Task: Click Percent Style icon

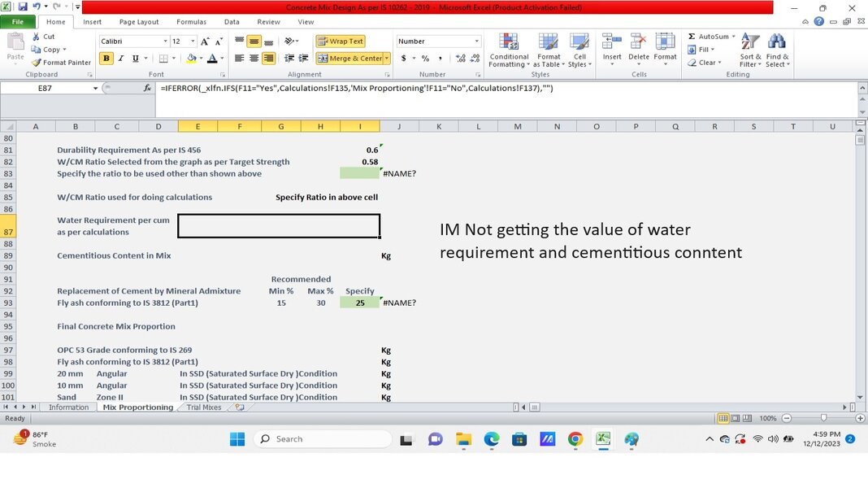Action: 425,59
